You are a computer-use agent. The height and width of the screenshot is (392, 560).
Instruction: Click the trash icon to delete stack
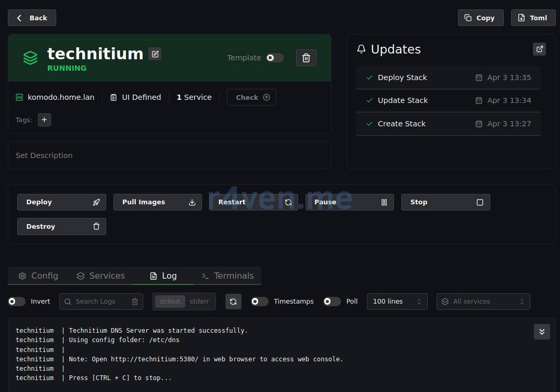306,58
